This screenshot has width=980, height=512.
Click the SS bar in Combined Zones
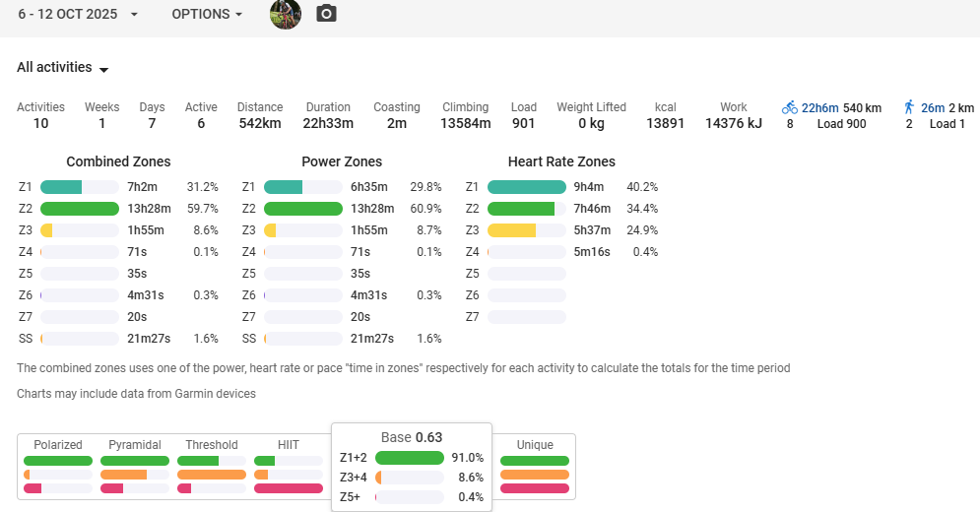79,339
